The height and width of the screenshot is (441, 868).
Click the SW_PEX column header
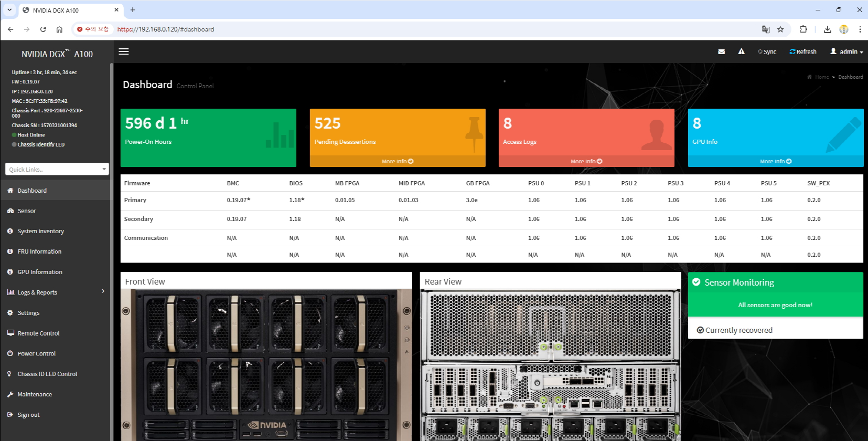[x=818, y=183]
